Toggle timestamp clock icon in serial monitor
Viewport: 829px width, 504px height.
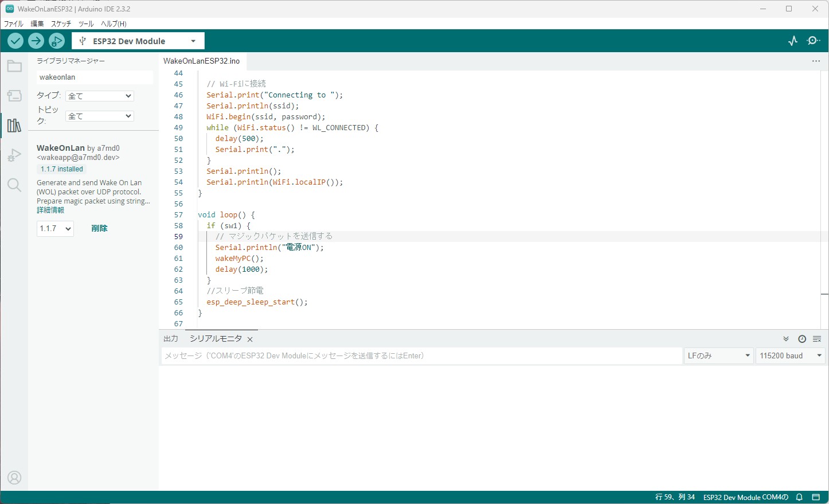[x=802, y=339]
